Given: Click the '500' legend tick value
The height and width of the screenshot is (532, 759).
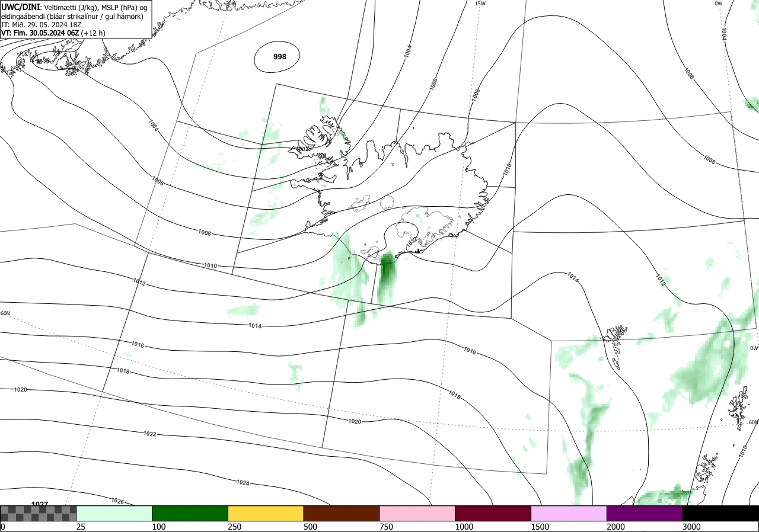Looking at the screenshot, I should tap(310, 527).
